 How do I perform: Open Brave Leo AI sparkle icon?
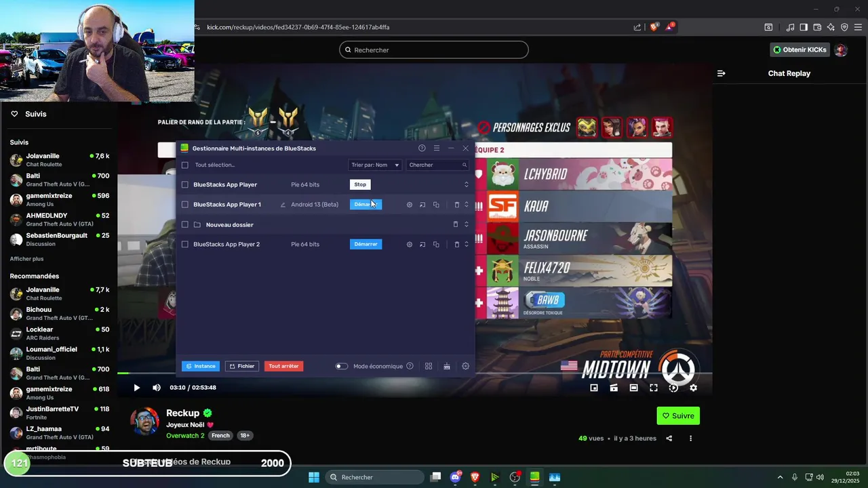831,27
